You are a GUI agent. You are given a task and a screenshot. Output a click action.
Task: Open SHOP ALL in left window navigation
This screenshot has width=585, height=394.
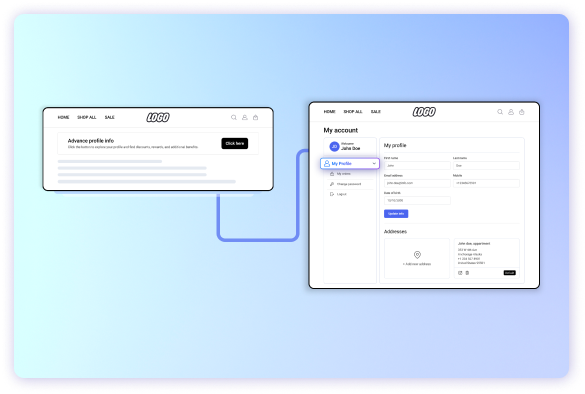coord(87,118)
